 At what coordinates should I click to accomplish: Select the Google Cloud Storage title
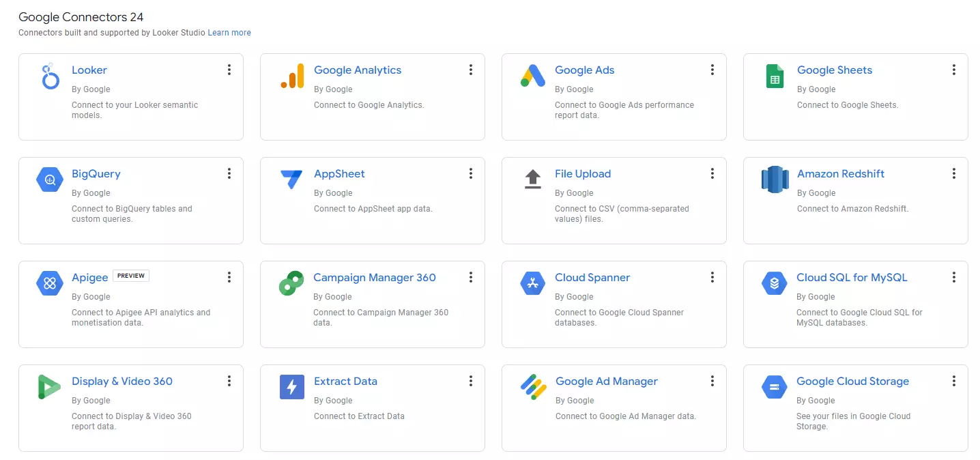pyautogui.click(x=852, y=381)
